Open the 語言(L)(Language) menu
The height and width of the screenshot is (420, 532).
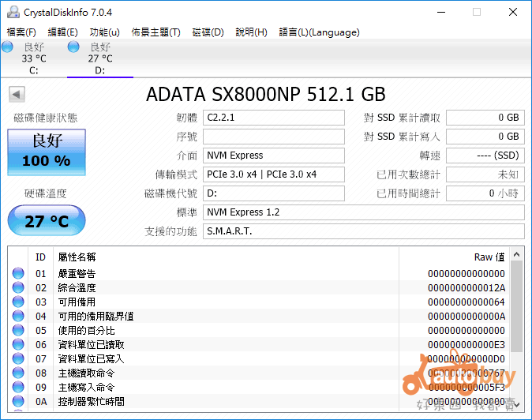tap(319, 32)
